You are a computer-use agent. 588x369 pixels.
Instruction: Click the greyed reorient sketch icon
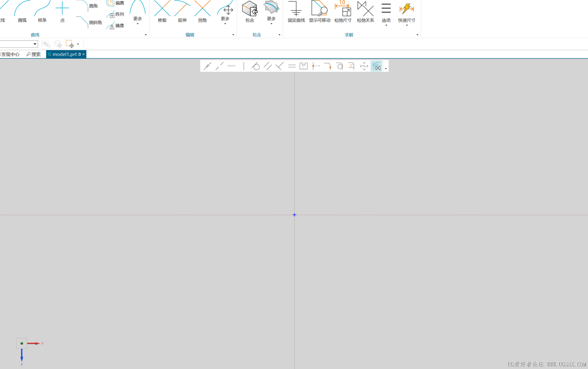pyautogui.click(x=46, y=44)
